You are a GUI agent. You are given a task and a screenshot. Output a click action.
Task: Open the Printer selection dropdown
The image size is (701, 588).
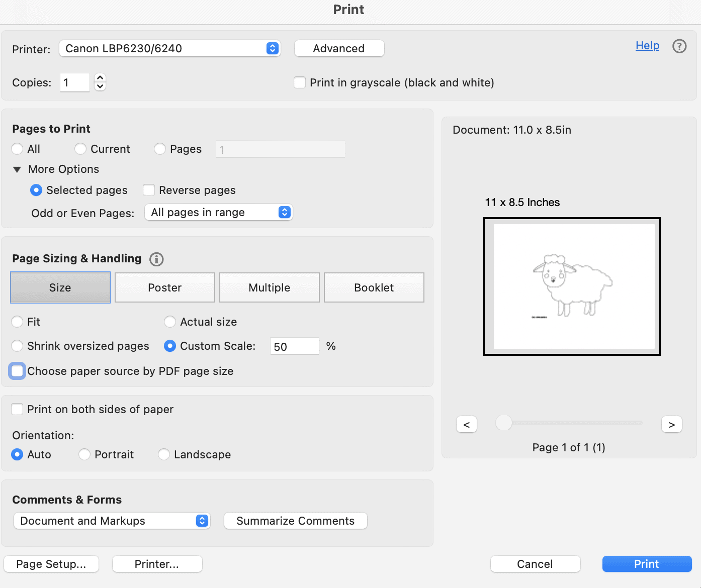click(x=170, y=49)
